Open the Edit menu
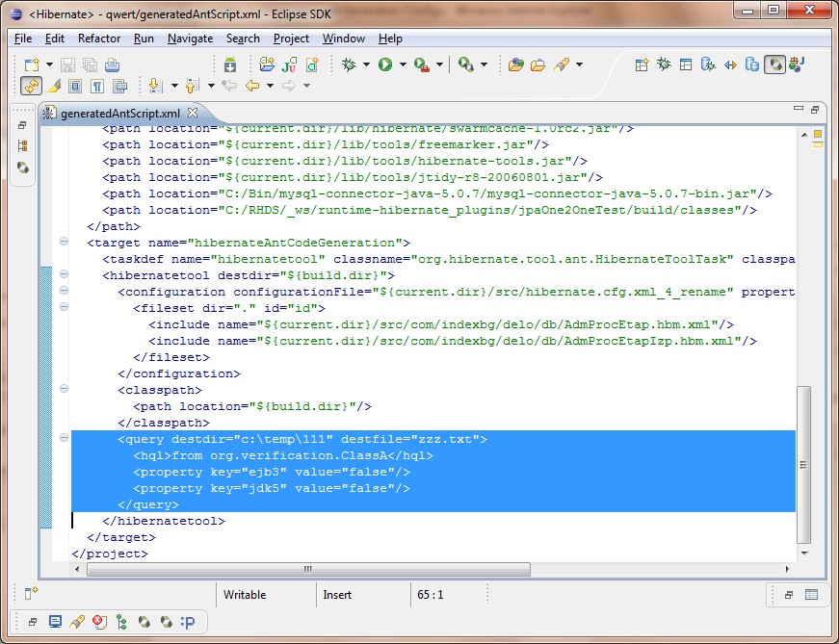Viewport: 839px width, 644px height. [x=55, y=39]
